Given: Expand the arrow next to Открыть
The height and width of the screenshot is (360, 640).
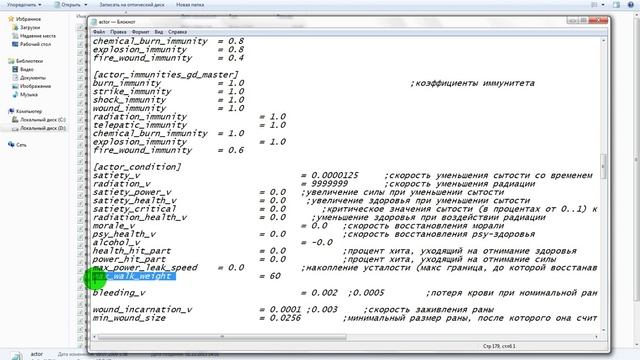Looking at the screenshot, I should tap(86, 5).
